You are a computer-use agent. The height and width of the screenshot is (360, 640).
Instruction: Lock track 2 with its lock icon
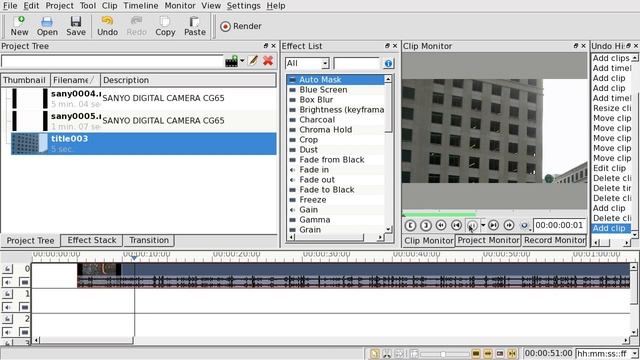tap(7, 318)
